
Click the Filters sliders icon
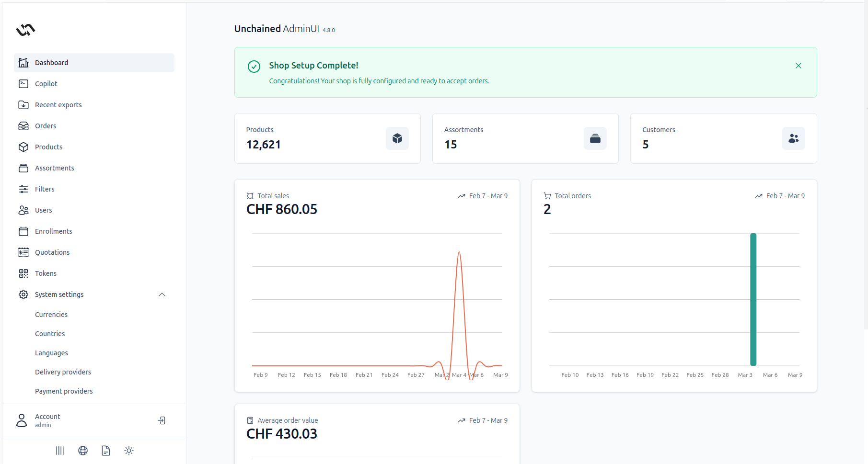click(23, 189)
